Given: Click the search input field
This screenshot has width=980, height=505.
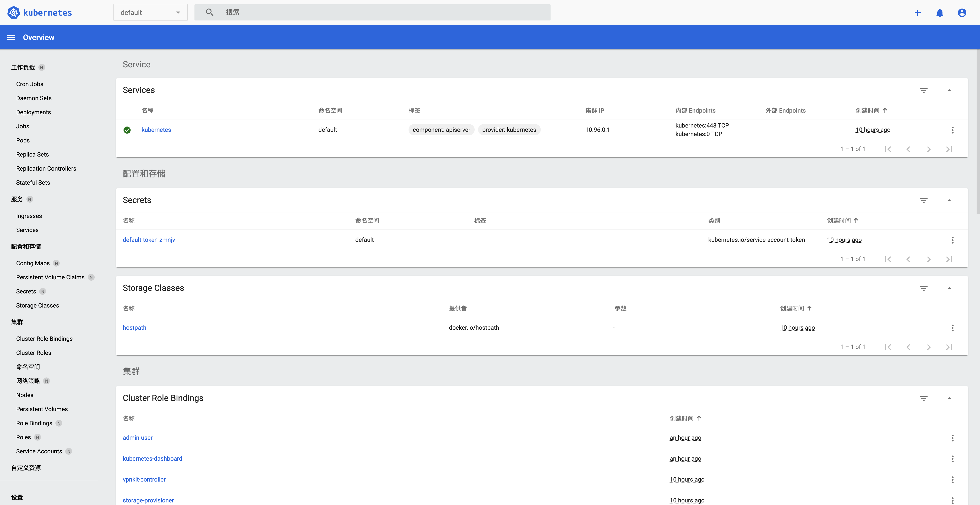Looking at the screenshot, I should click(380, 12).
